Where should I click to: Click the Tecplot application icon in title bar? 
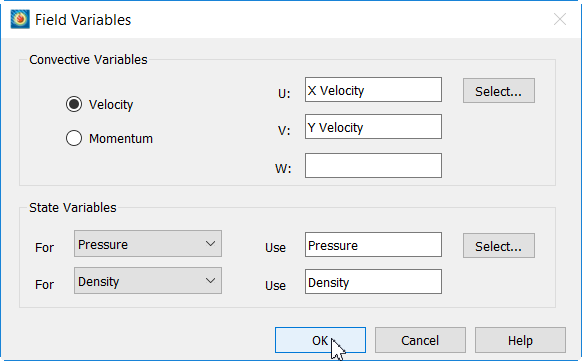click(x=20, y=19)
